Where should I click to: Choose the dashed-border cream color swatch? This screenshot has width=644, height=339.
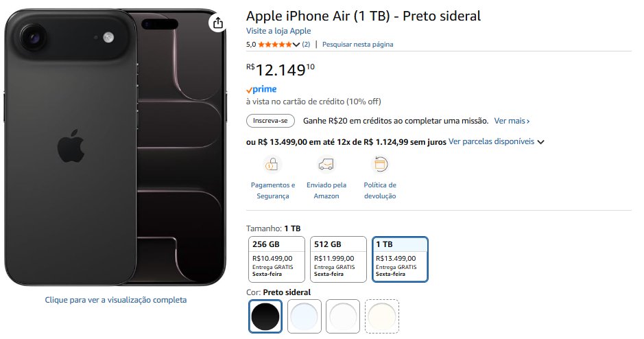point(382,316)
